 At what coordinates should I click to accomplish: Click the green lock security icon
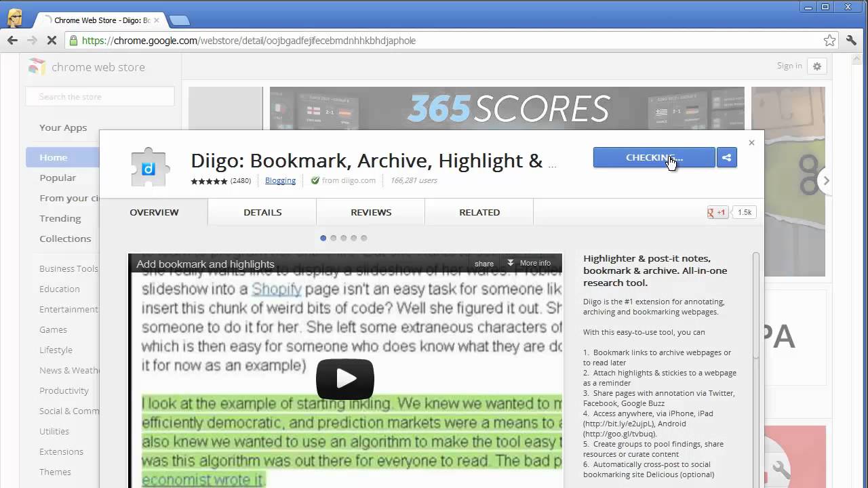coord(74,41)
